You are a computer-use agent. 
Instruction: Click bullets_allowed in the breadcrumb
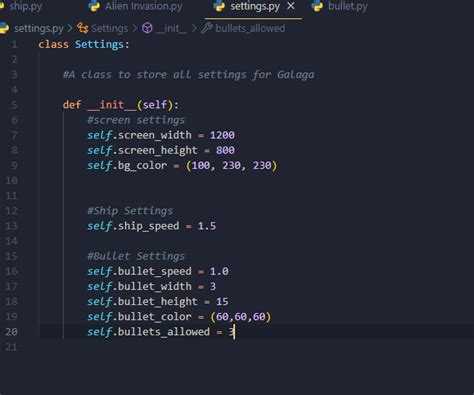250,29
